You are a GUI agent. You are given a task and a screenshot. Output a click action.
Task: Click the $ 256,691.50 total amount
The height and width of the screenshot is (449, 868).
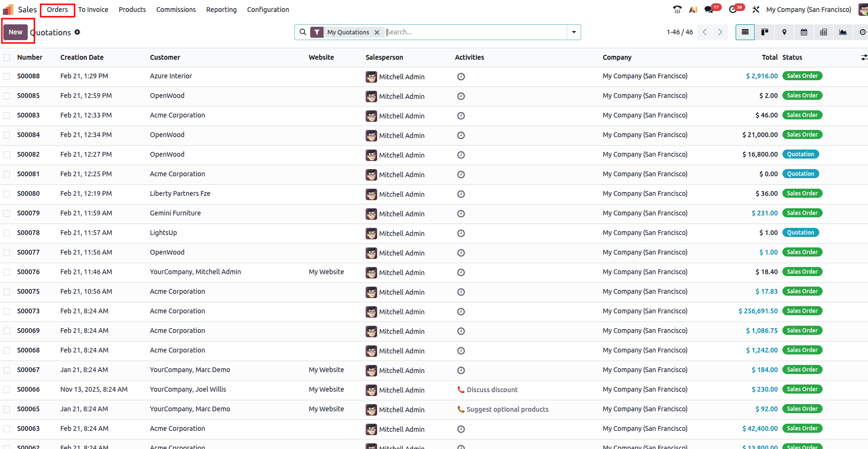click(758, 311)
